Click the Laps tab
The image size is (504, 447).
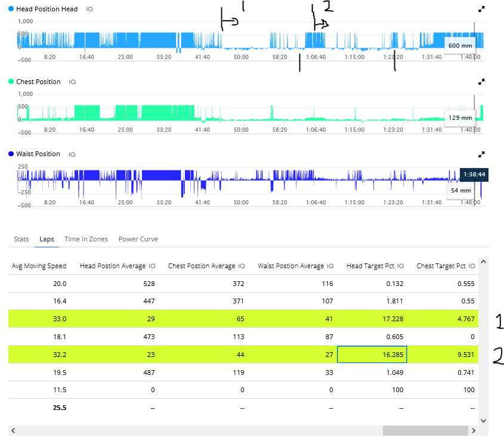pyautogui.click(x=47, y=239)
